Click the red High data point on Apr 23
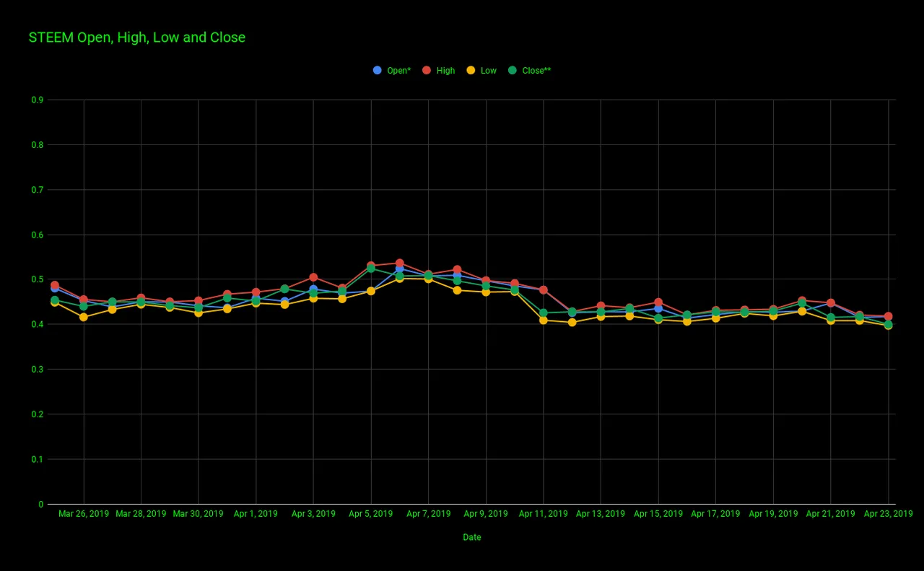 pos(888,316)
